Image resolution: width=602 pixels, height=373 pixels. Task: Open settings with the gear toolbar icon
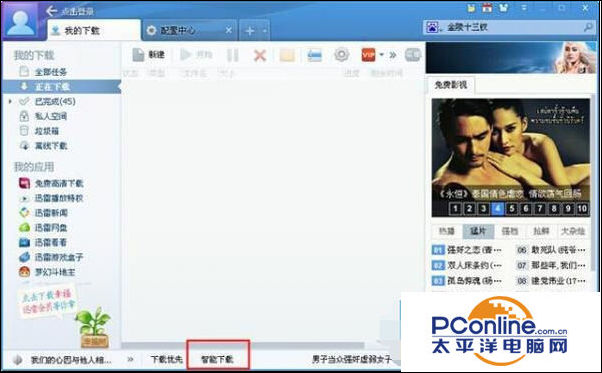click(x=341, y=55)
